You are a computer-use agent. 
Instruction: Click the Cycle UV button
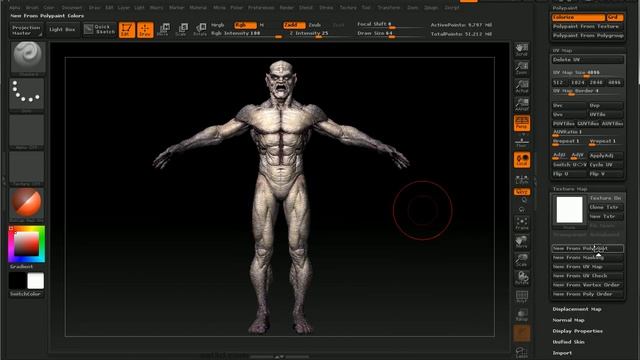(x=606, y=165)
